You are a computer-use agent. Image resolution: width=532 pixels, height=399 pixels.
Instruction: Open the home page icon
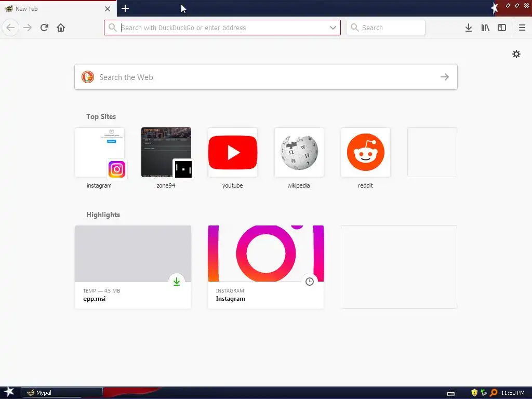[61, 28]
